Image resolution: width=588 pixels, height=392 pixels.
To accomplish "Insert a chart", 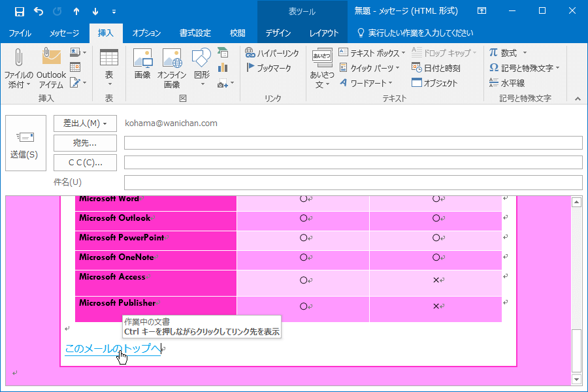I will [x=223, y=67].
